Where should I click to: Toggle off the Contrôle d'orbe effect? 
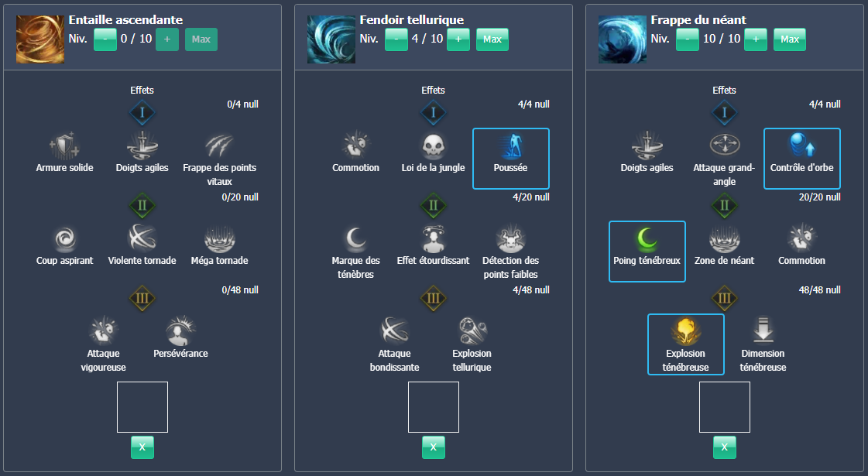[801, 158]
